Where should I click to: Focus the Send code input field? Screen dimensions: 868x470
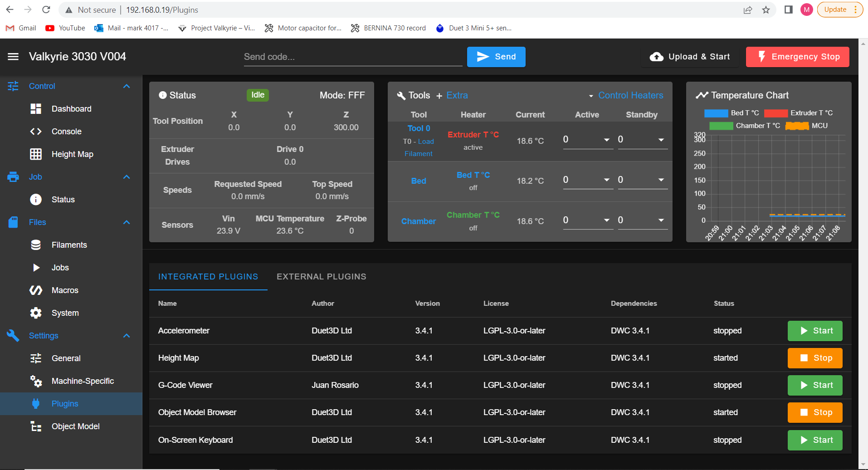pos(353,57)
